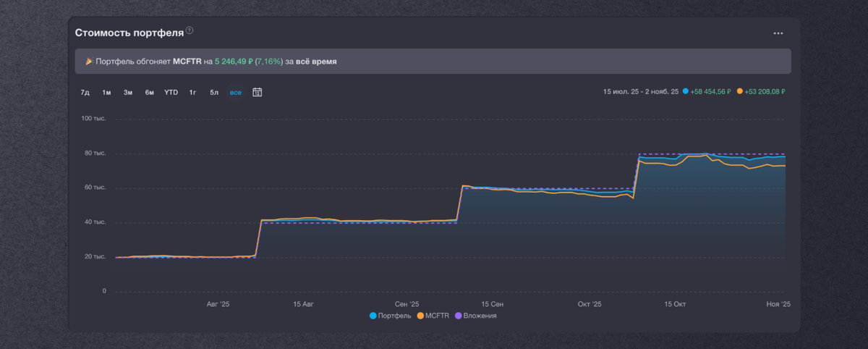This screenshot has width=868, height=349.
Task: Click the Окт '25 axis label
Action: coord(590,305)
